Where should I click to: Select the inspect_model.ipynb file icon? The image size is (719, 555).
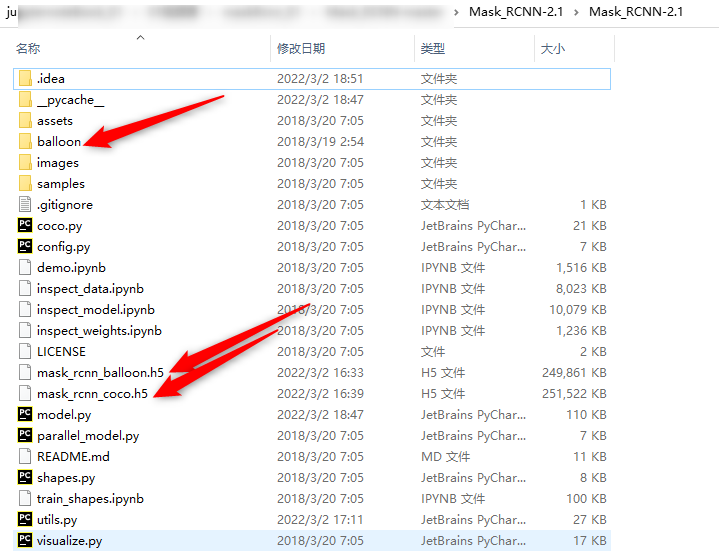25,310
